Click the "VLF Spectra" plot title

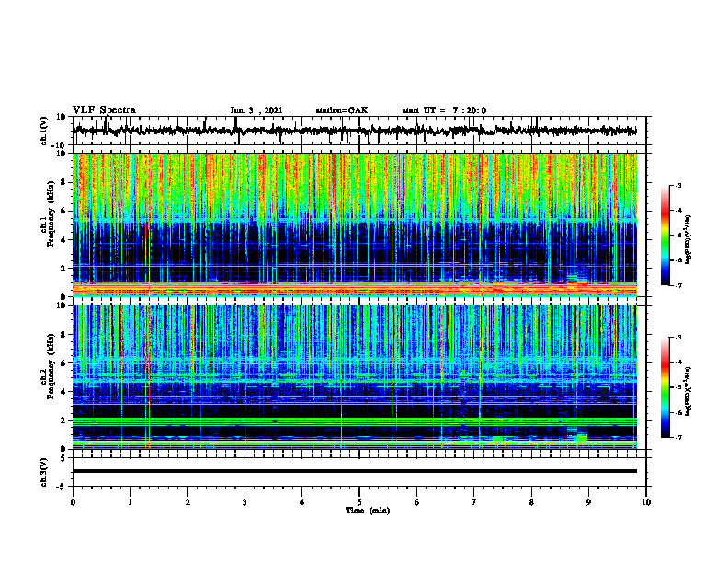tap(104, 110)
